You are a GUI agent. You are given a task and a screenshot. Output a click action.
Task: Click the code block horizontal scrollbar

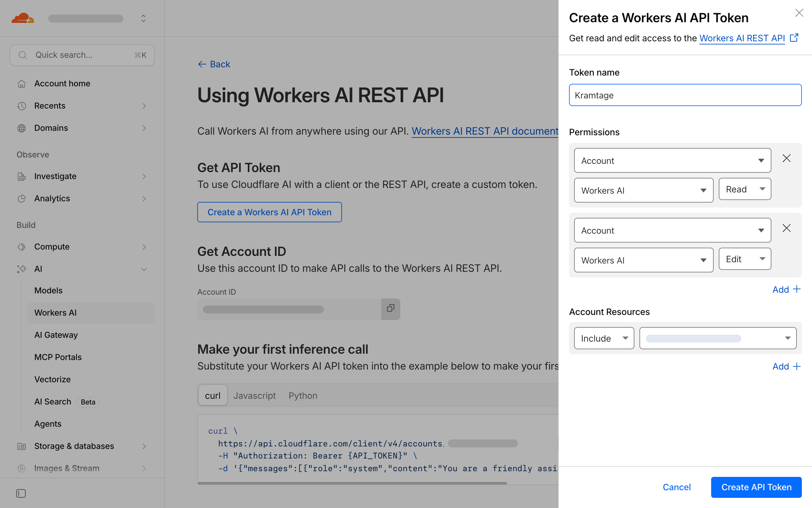[x=352, y=483]
